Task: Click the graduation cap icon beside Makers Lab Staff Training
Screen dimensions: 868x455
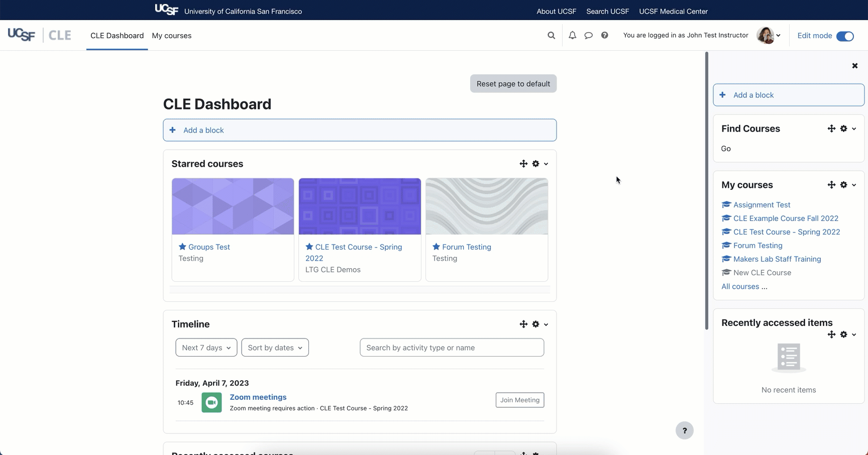Action: pos(726,259)
